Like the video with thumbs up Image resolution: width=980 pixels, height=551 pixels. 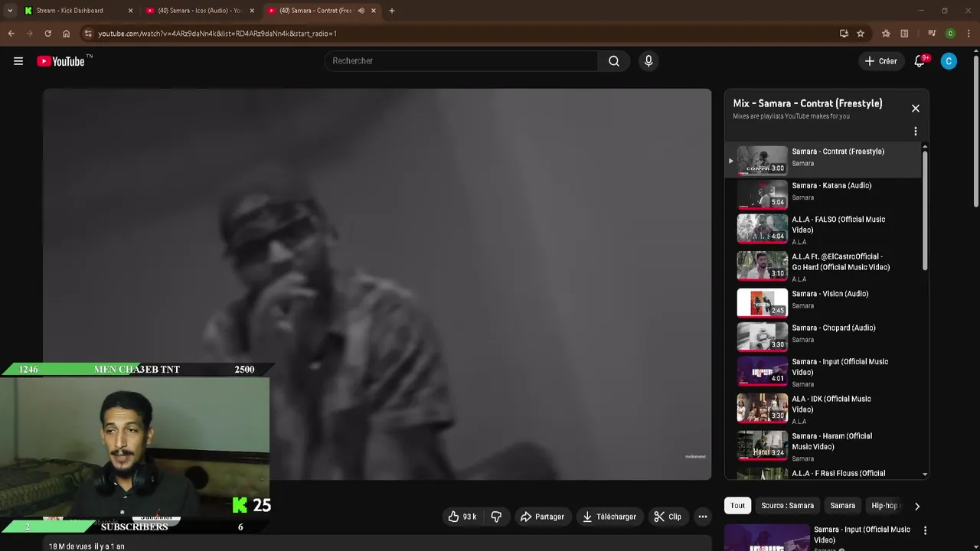[x=462, y=517]
